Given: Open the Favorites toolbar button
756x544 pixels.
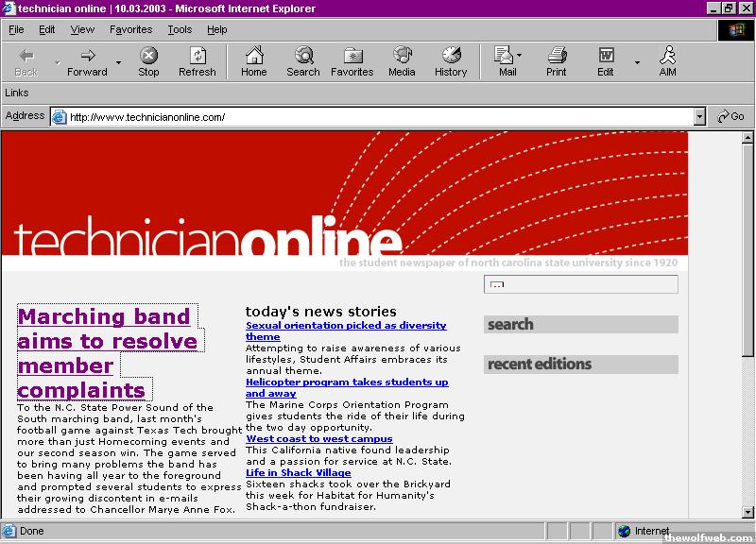Looking at the screenshot, I should point(352,61).
